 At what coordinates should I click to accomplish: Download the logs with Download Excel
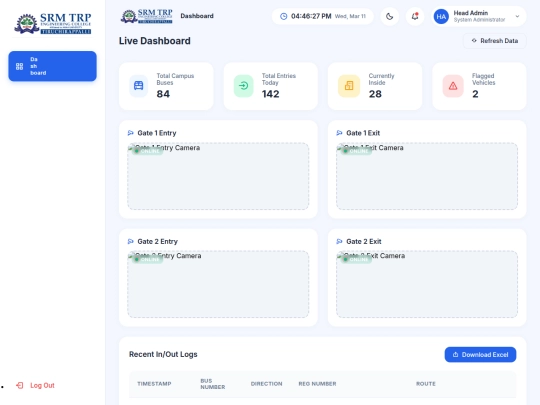(480, 354)
